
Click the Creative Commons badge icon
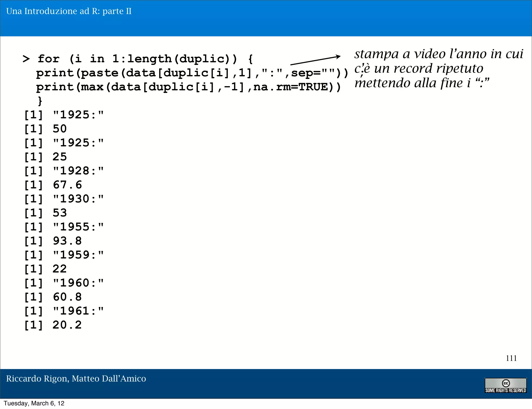coord(505,385)
